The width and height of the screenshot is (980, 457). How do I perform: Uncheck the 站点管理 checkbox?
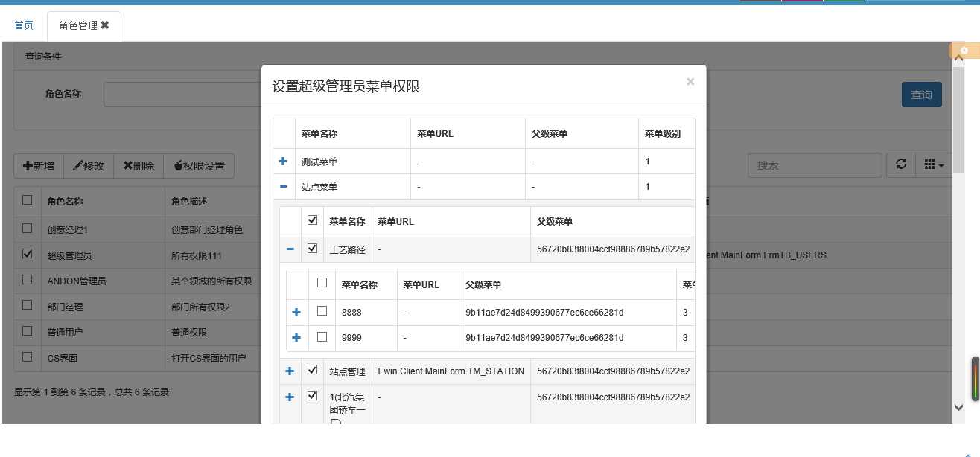[x=312, y=370]
